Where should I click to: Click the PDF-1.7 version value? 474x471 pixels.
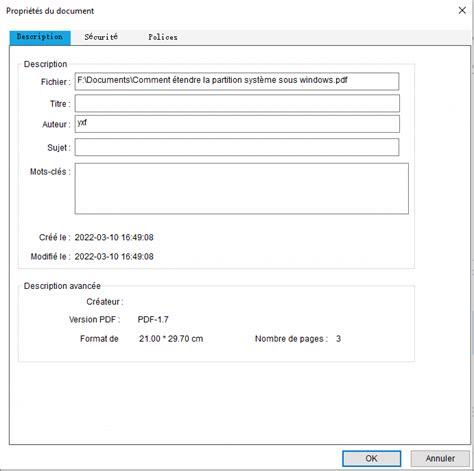153,320
